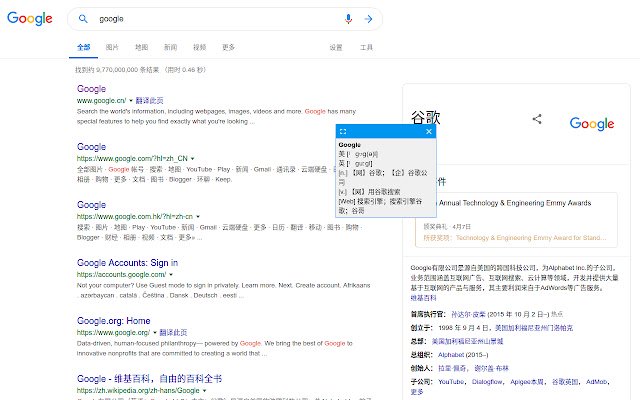Switch to the 图片 tab

[112, 47]
